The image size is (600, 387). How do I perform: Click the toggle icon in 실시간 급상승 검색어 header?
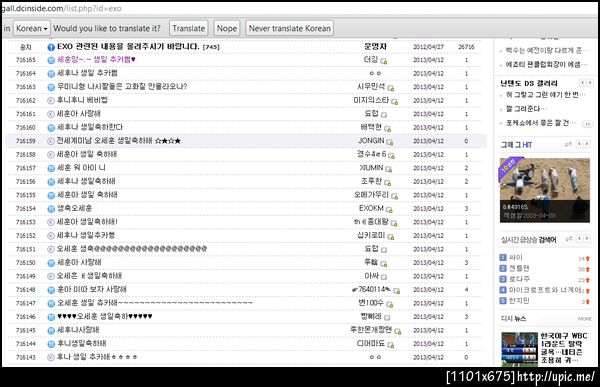pyautogui.click(x=569, y=239)
